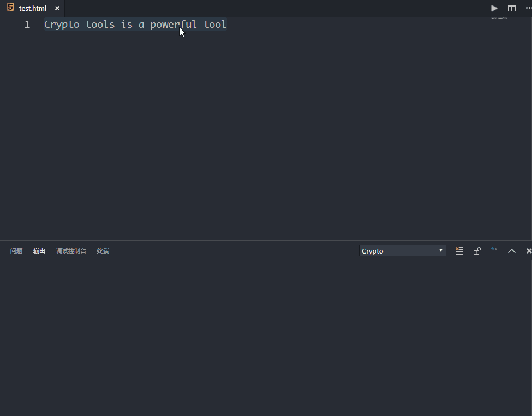Close the bottom panel

coord(529,251)
